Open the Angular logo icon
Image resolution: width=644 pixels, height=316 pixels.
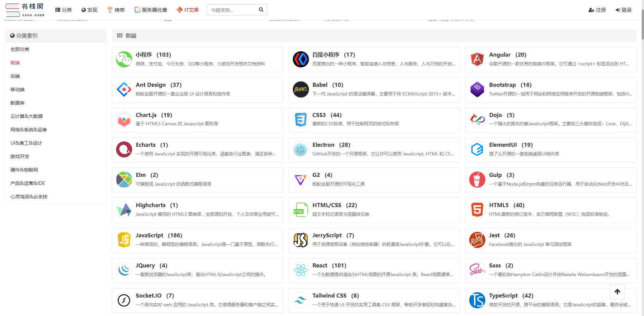pyautogui.click(x=477, y=60)
